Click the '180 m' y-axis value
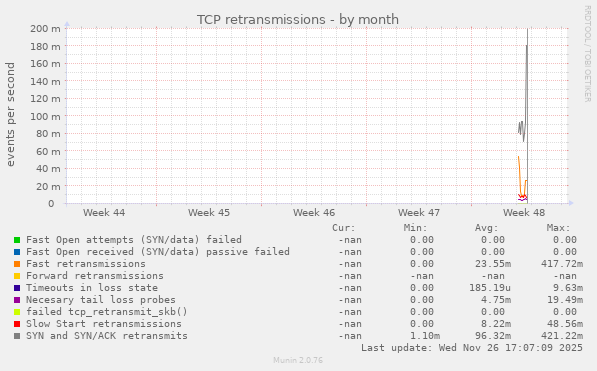The width and height of the screenshot is (597, 371). click(45, 46)
